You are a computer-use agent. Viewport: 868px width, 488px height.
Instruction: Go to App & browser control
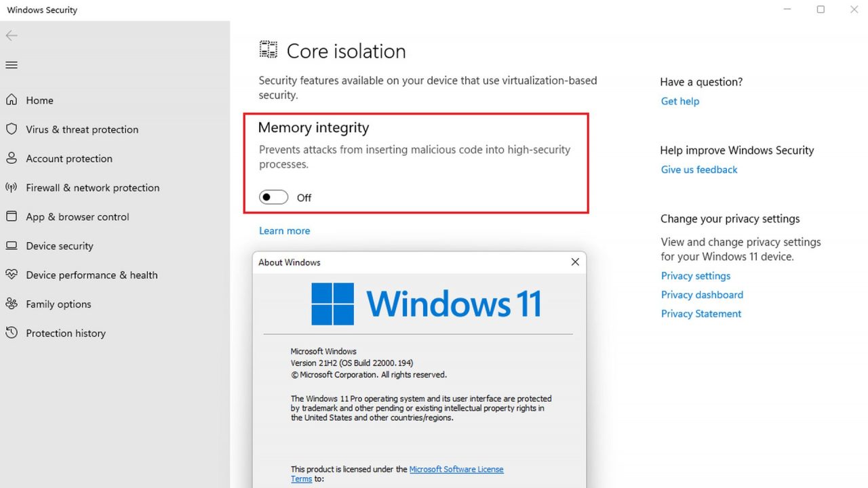[77, 216]
